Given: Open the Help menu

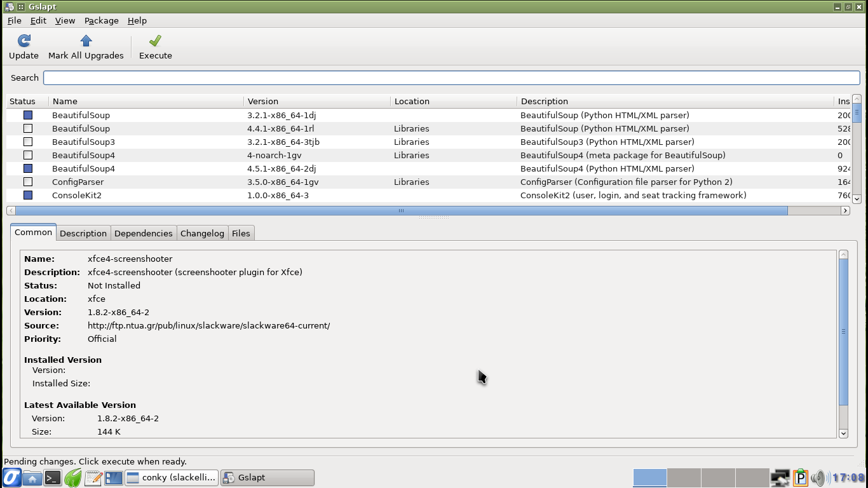Looking at the screenshot, I should [x=137, y=20].
